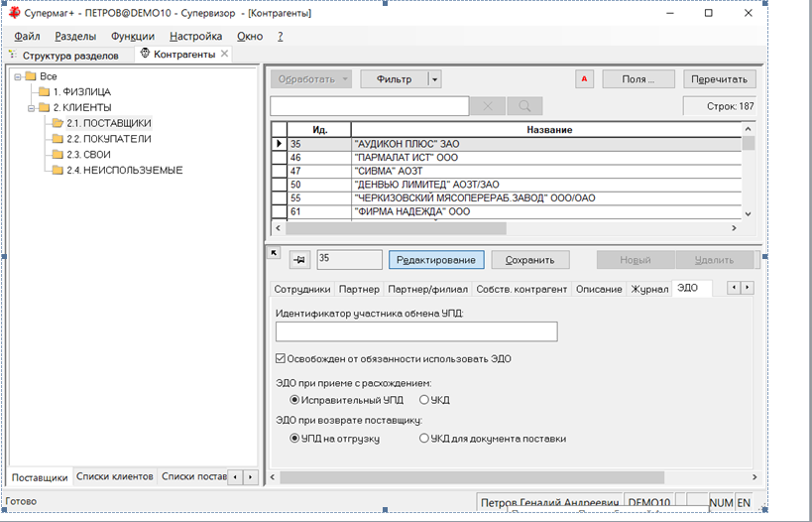
Task: Select the "ФИРМА НАДЕЖДА" ООО row
Action: pos(507,211)
